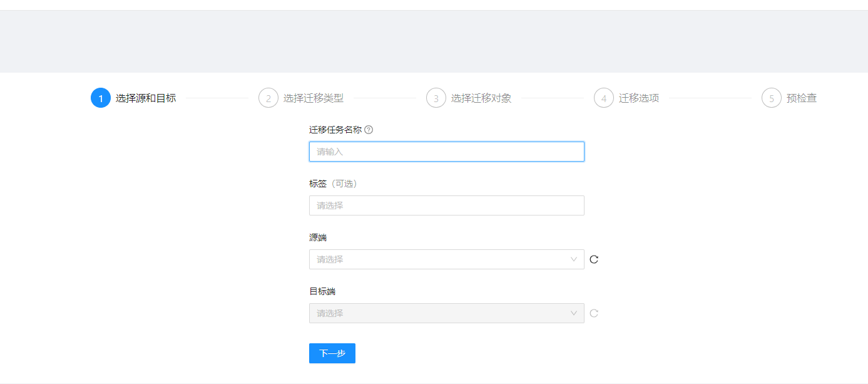This screenshot has height=384, width=868.
Task: Click the 标签（可选）label
Action: (333, 184)
